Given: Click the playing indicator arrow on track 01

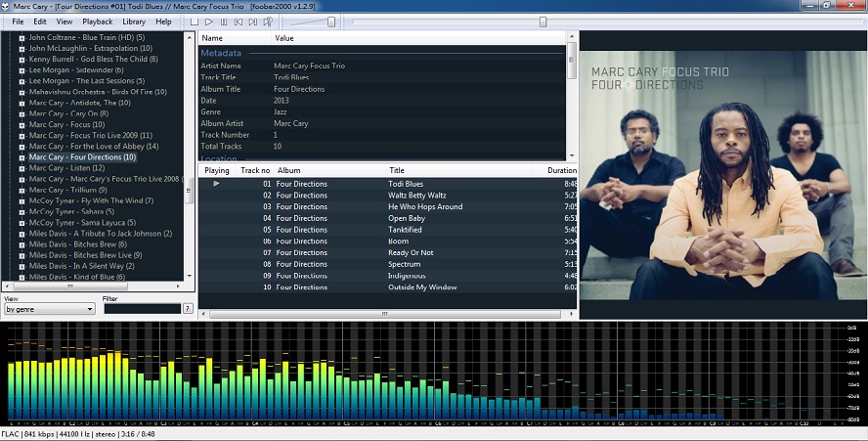Looking at the screenshot, I should coord(216,184).
